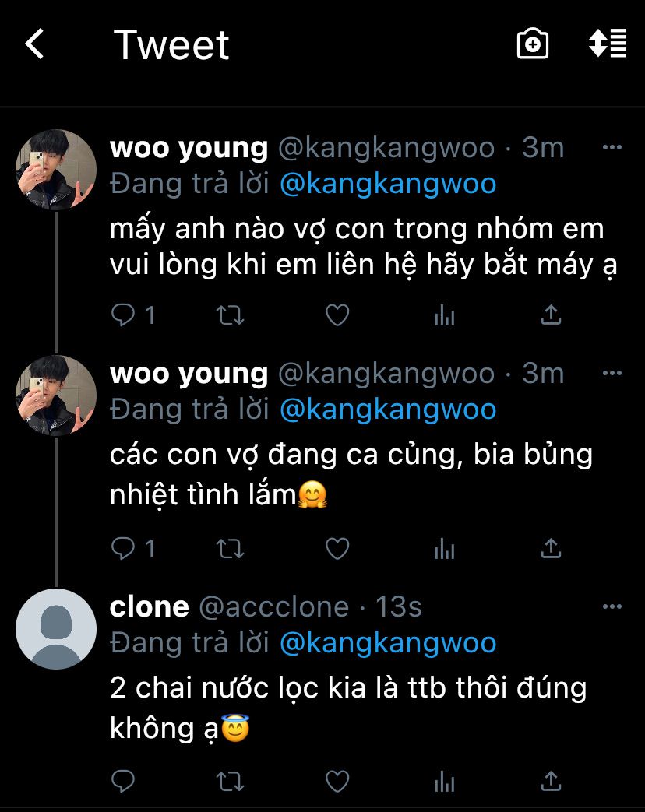The width and height of the screenshot is (645, 812).
Task: Tap the back arrow in header
Action: point(35,44)
